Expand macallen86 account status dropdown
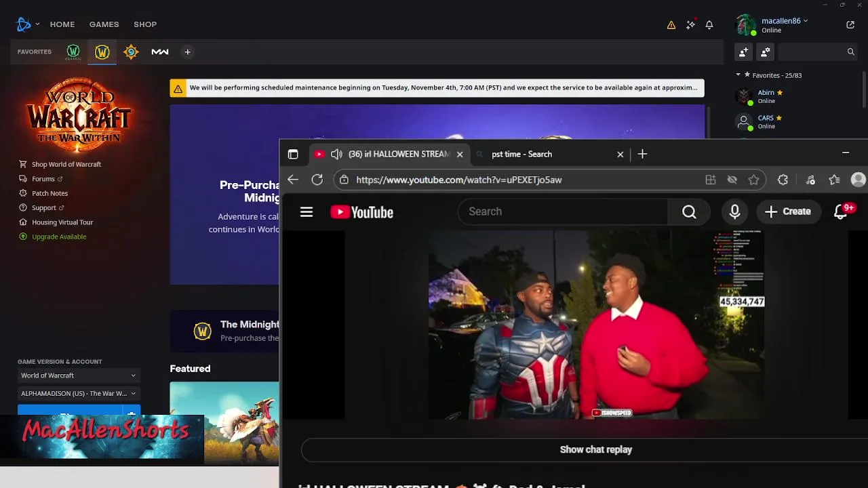 [x=806, y=21]
